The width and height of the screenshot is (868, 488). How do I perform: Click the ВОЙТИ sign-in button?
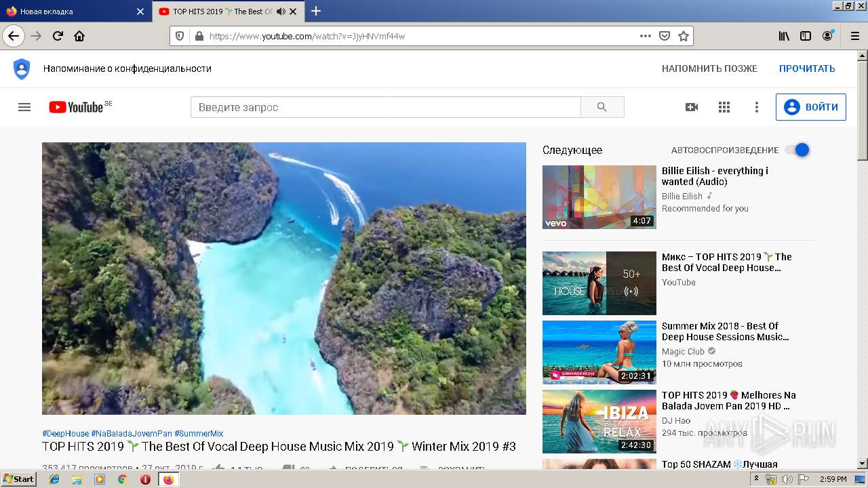(x=811, y=107)
